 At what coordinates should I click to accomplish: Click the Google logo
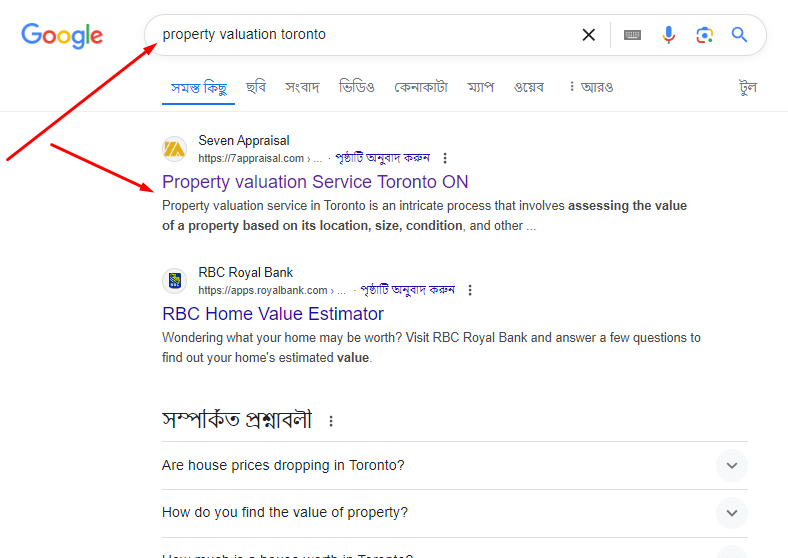[62, 35]
